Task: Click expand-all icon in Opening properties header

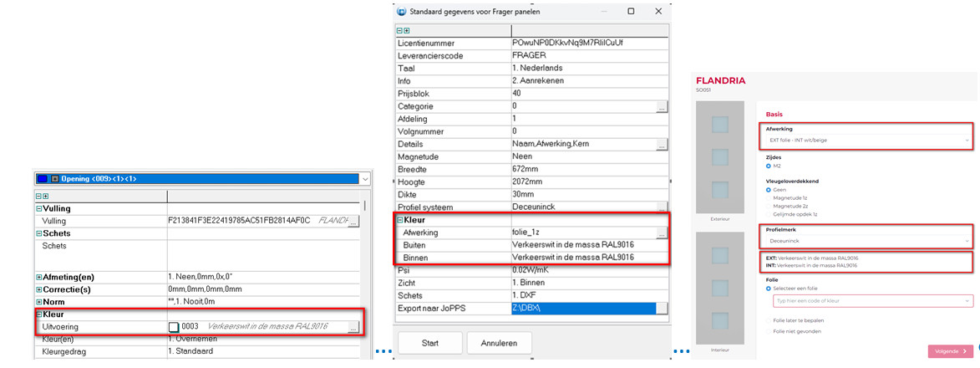Action: (44, 196)
